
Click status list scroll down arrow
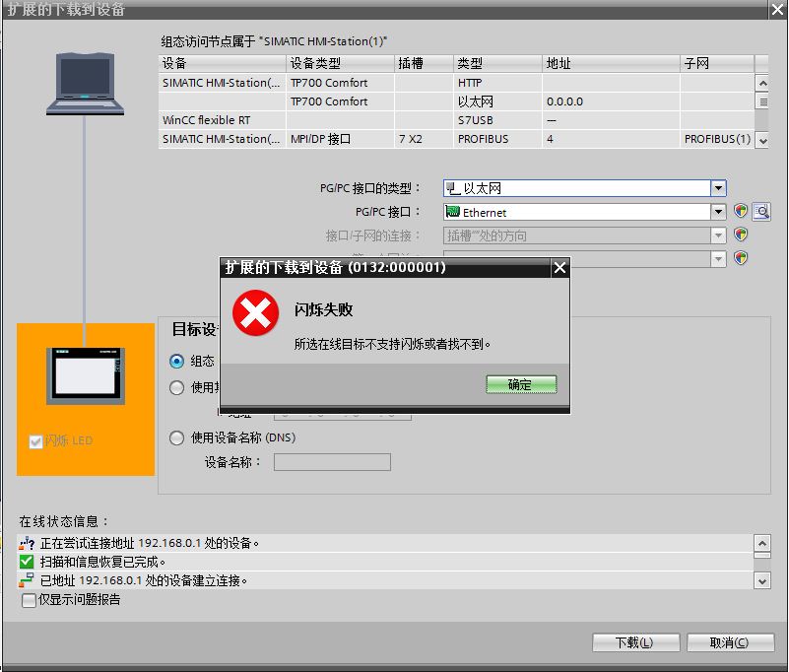coord(762,581)
